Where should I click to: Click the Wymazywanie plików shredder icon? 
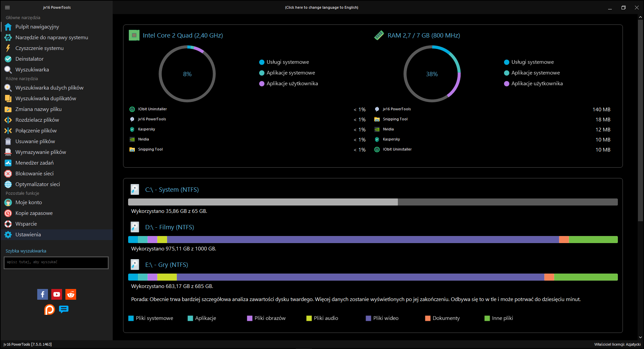8,152
